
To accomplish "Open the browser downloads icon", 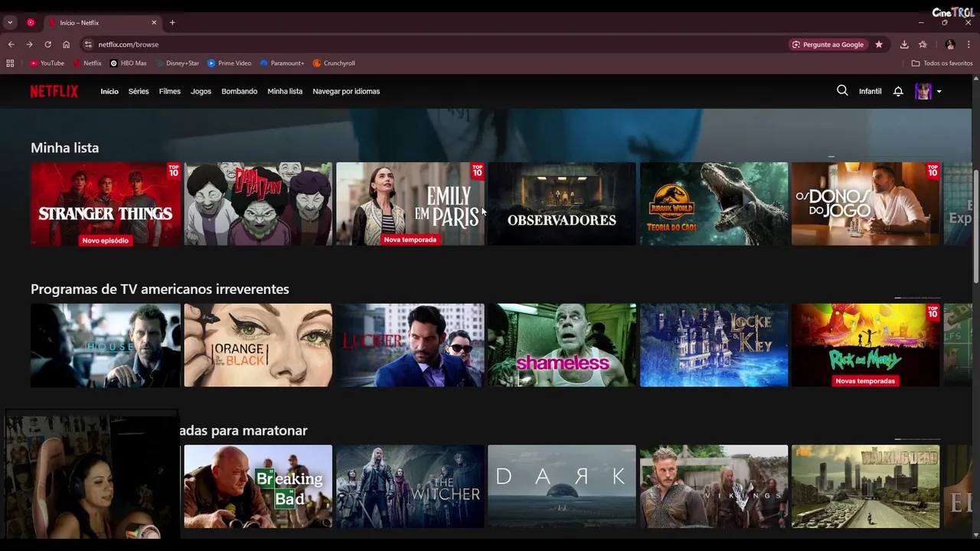I will (x=904, y=44).
